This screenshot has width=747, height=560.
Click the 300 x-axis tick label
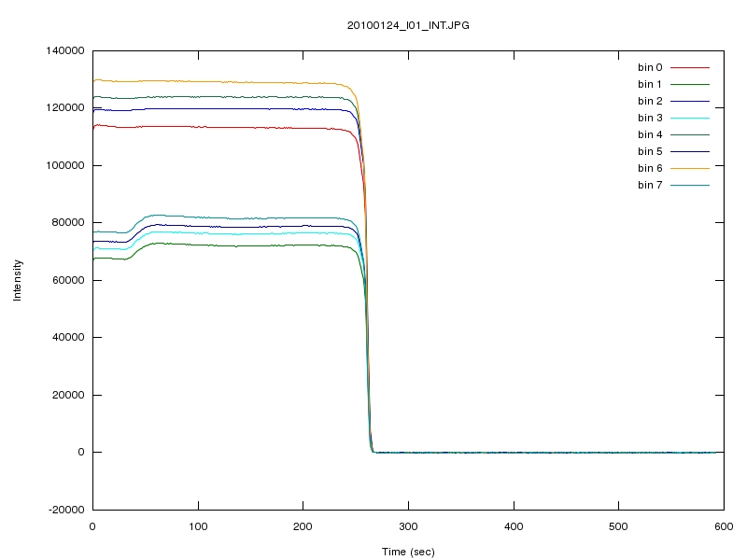pyautogui.click(x=408, y=526)
